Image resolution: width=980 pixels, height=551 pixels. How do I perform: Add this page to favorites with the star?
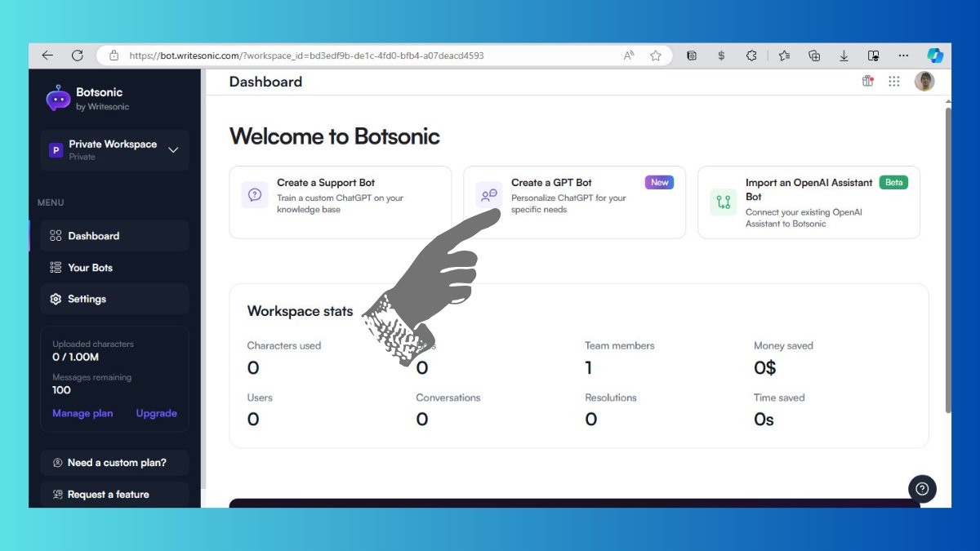pyautogui.click(x=656, y=56)
